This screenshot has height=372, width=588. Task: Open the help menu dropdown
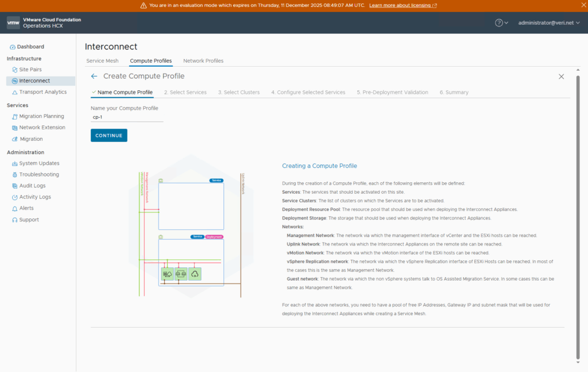[x=501, y=23]
